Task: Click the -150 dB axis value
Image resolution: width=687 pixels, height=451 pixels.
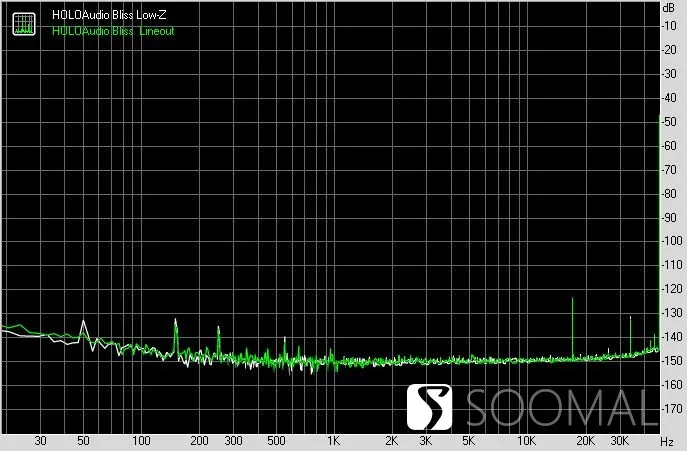Action: pos(671,361)
